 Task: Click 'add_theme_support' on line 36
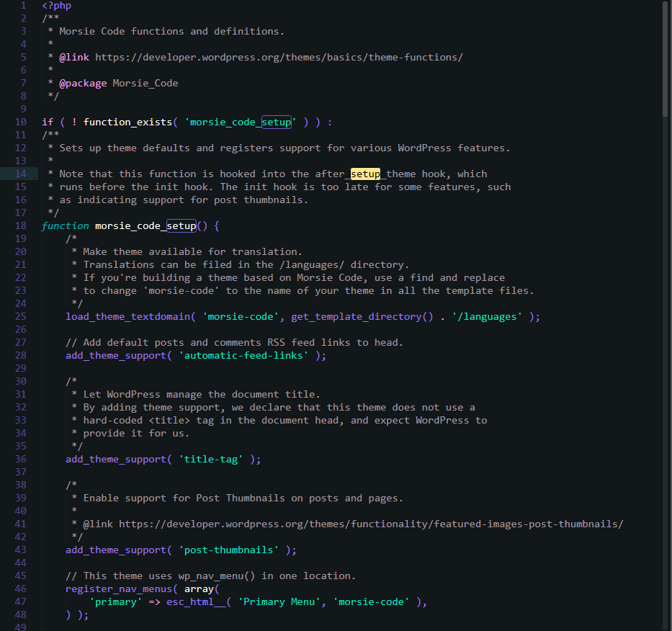(x=116, y=460)
